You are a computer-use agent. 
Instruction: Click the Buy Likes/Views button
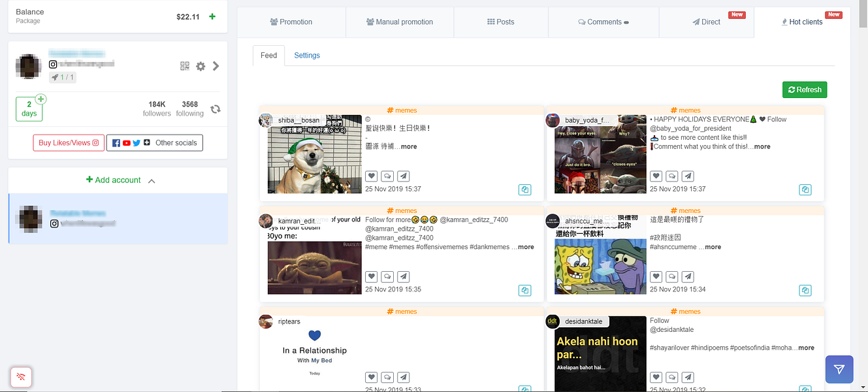69,142
